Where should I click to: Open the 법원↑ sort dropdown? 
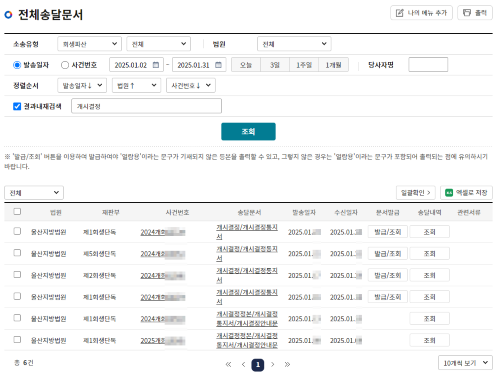pyautogui.click(x=136, y=86)
